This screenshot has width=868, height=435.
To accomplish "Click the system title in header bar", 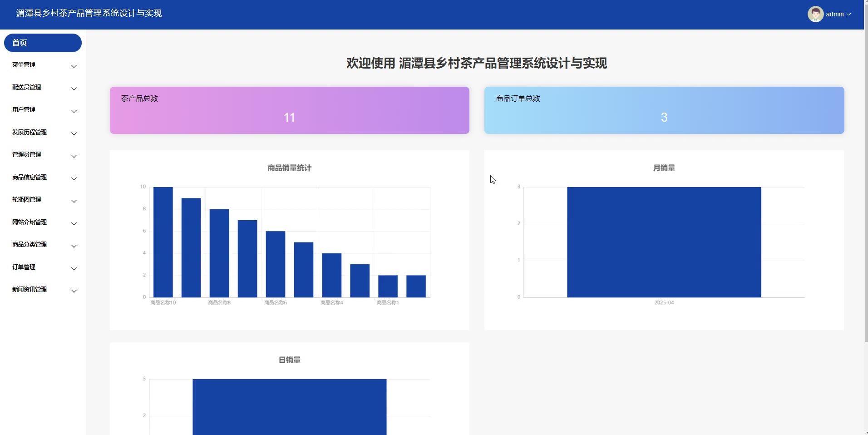I will 89,13.
